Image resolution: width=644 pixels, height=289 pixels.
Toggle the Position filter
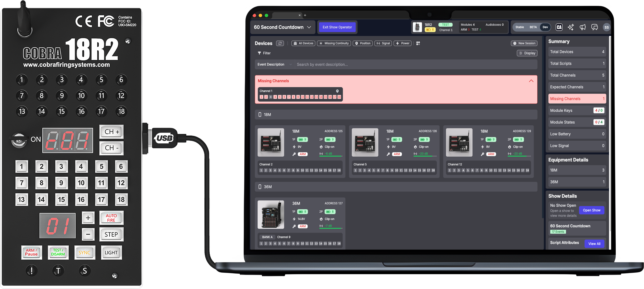(x=362, y=43)
